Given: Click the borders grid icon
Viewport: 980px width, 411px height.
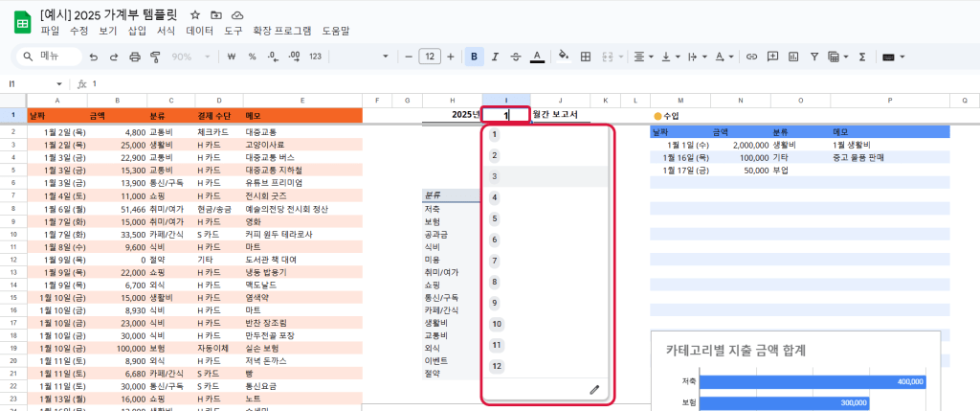Looking at the screenshot, I should (586, 57).
